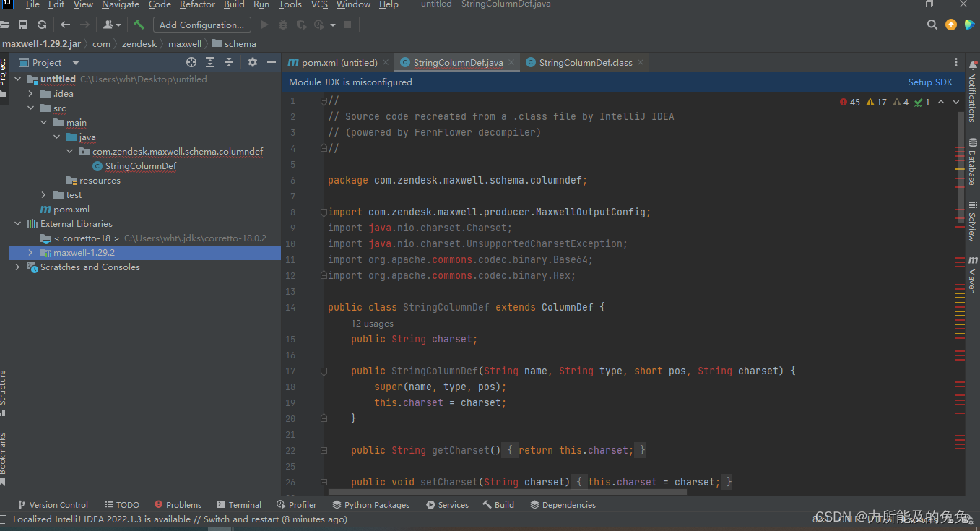Image resolution: width=980 pixels, height=531 pixels.
Task: Open the Terminal tool window
Action: pyautogui.click(x=238, y=505)
